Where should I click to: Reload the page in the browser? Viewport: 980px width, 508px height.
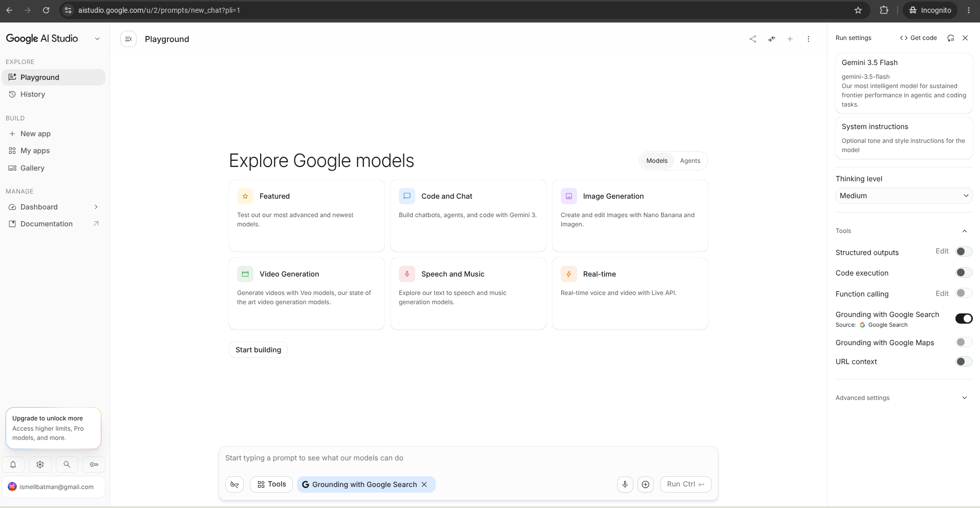[x=46, y=10]
